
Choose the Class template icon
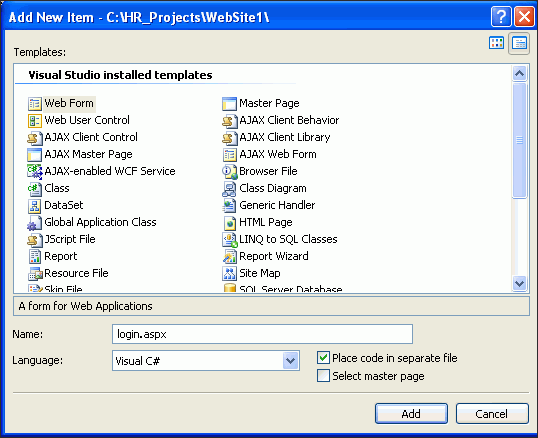35,189
